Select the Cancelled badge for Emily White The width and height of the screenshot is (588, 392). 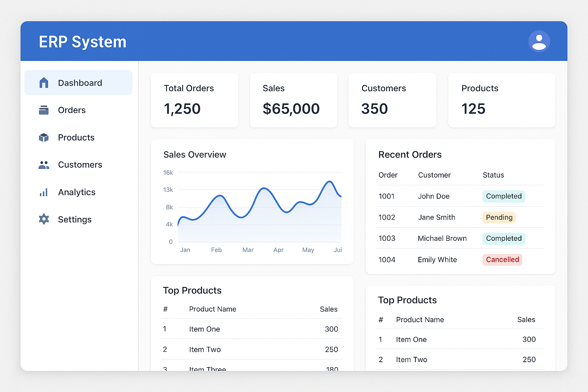pyautogui.click(x=502, y=260)
